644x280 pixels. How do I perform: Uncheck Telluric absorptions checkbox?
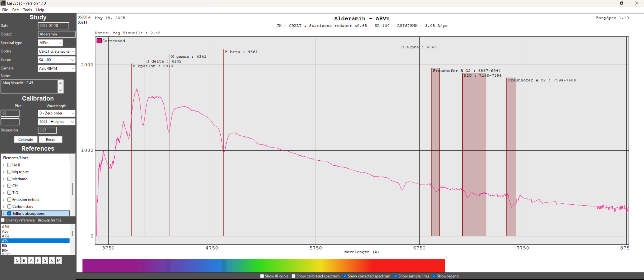9,214
